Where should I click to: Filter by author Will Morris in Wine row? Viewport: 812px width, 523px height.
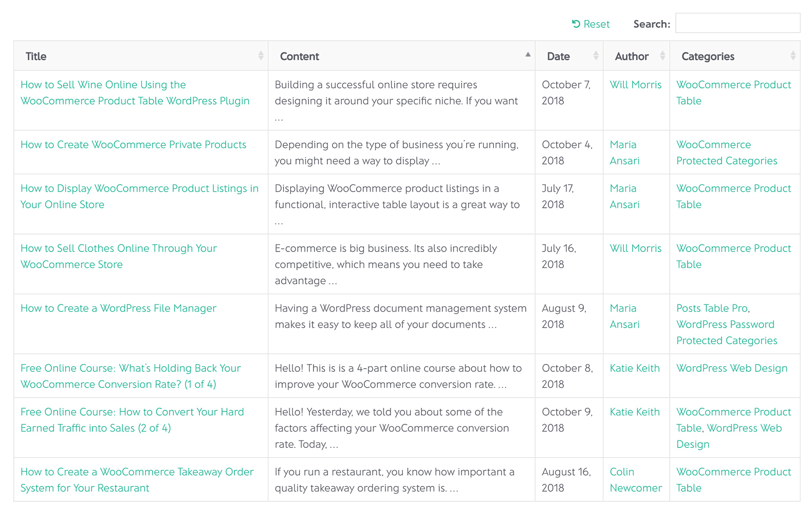pos(636,84)
